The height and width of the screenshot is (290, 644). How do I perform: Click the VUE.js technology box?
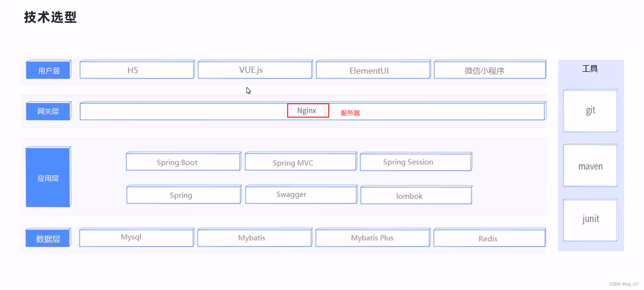pos(255,70)
